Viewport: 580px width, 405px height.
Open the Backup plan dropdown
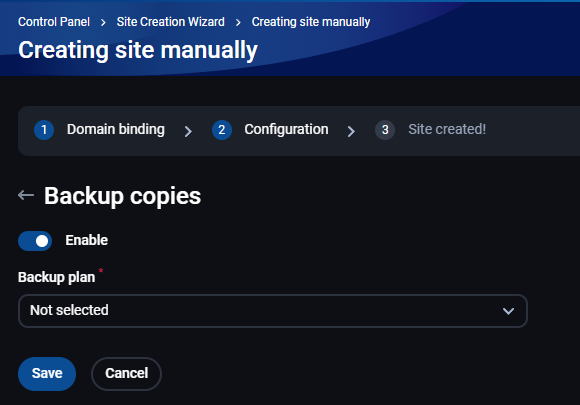(273, 311)
